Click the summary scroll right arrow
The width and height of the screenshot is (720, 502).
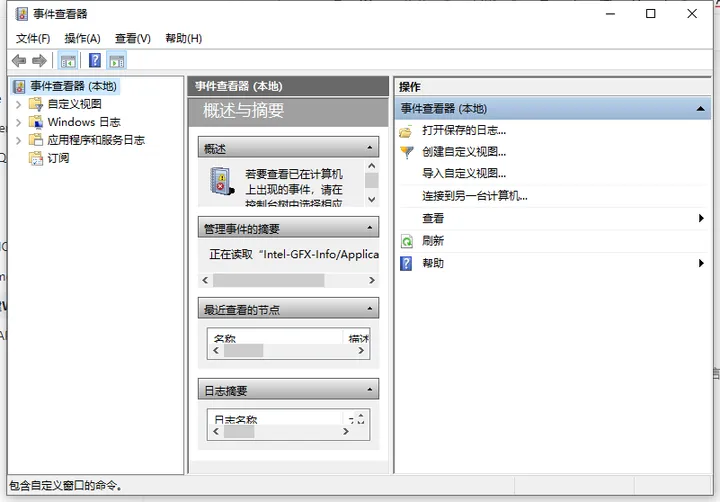[x=372, y=280]
